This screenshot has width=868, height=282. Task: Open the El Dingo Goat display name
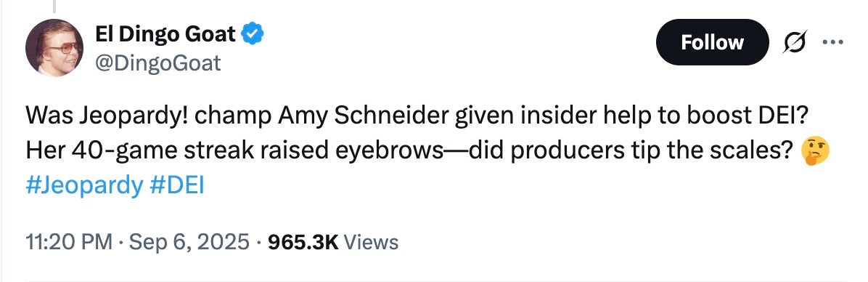point(165,35)
